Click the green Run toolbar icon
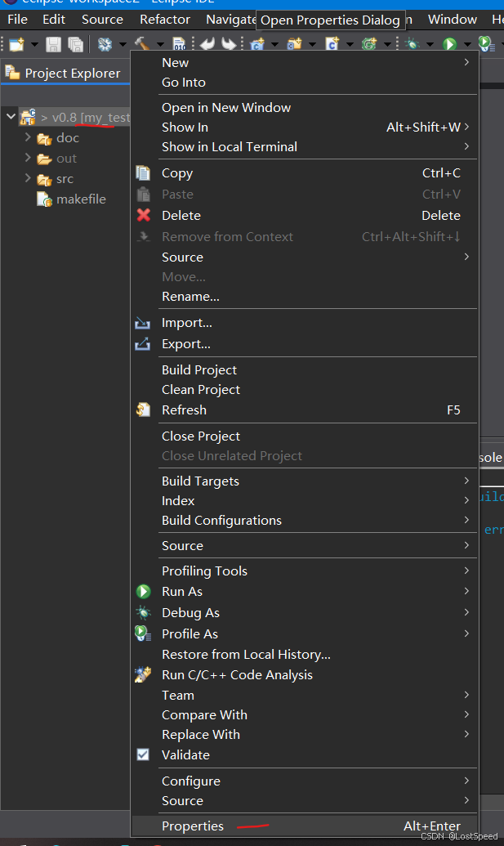The height and width of the screenshot is (846, 504). point(449,44)
